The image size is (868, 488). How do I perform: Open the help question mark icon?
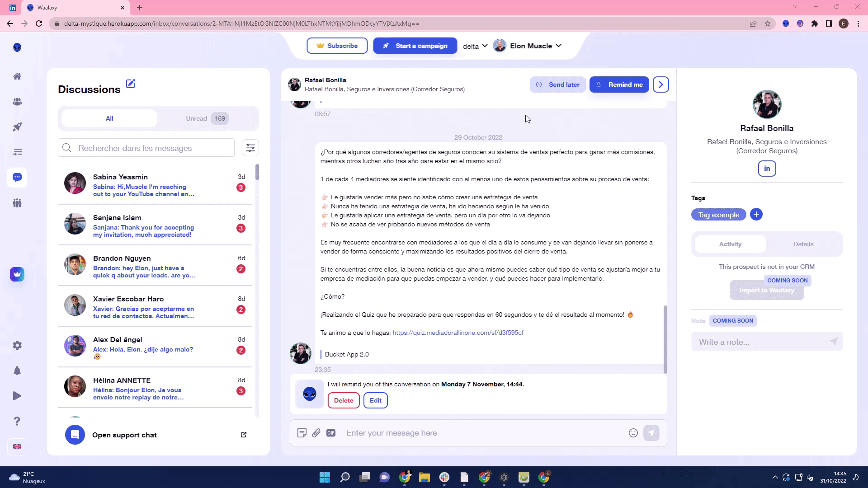pos(17,421)
